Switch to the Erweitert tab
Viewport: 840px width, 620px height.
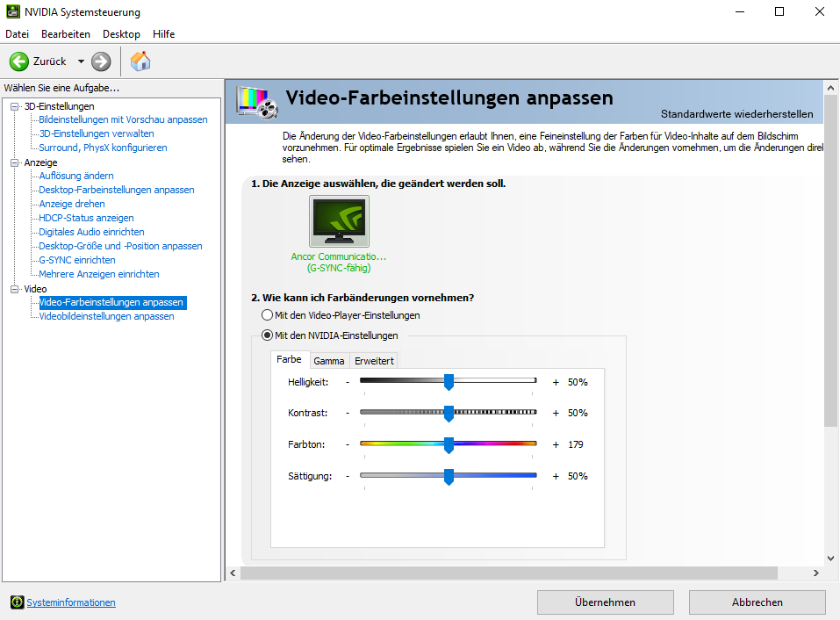coord(374,361)
